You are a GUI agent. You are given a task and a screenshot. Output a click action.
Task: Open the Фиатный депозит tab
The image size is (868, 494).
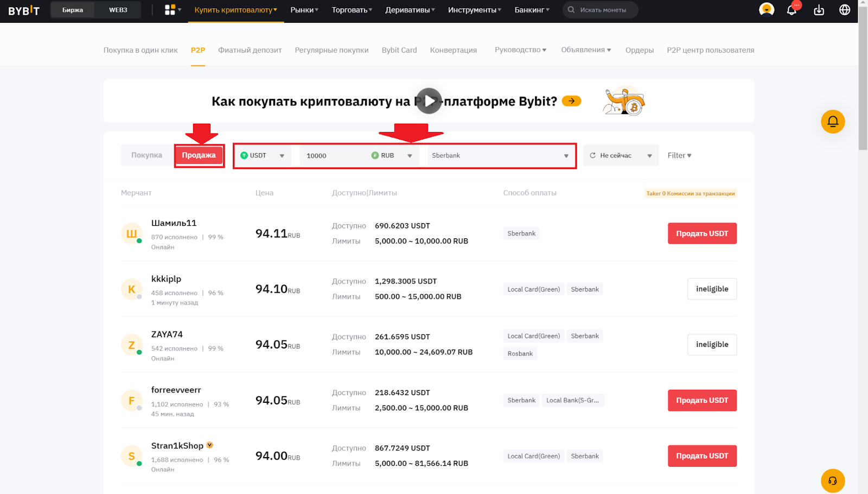pyautogui.click(x=250, y=50)
